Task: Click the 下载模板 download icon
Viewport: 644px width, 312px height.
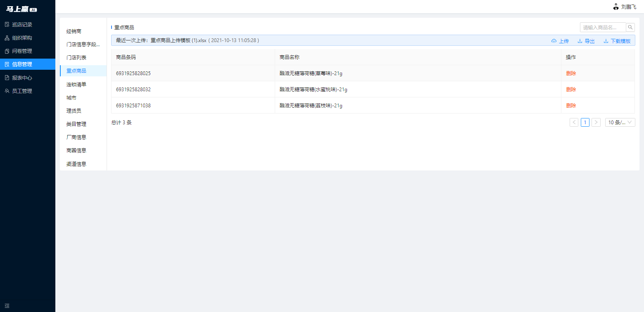Action: (x=606, y=41)
